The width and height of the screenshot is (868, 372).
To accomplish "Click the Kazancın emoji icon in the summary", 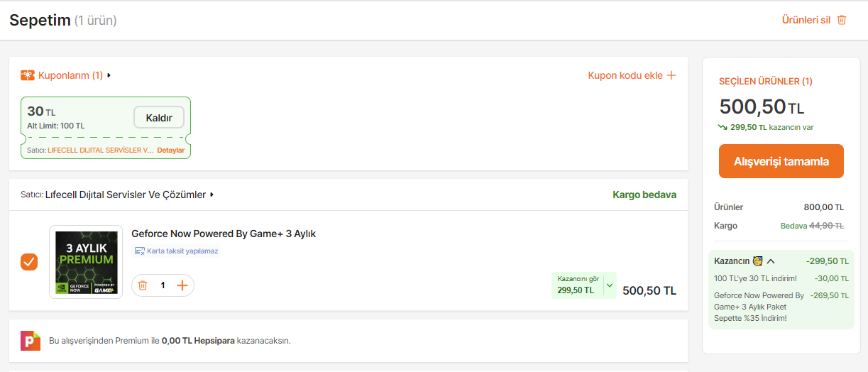I will (x=757, y=261).
